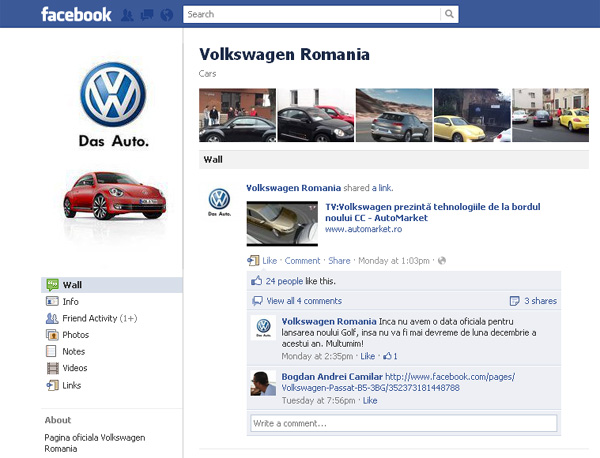Go to Videos in the sidebar
Image resolution: width=600 pixels, height=458 pixels.
coord(75,368)
